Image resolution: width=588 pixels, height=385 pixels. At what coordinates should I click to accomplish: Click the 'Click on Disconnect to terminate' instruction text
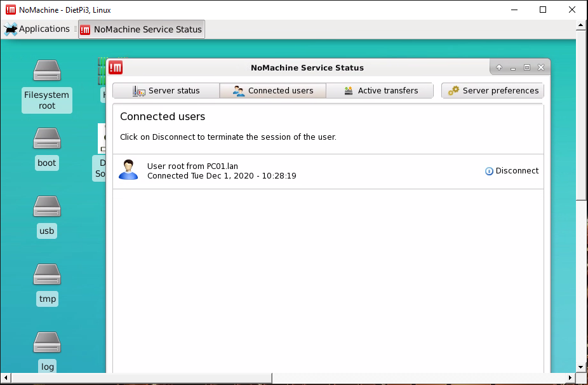coord(228,137)
